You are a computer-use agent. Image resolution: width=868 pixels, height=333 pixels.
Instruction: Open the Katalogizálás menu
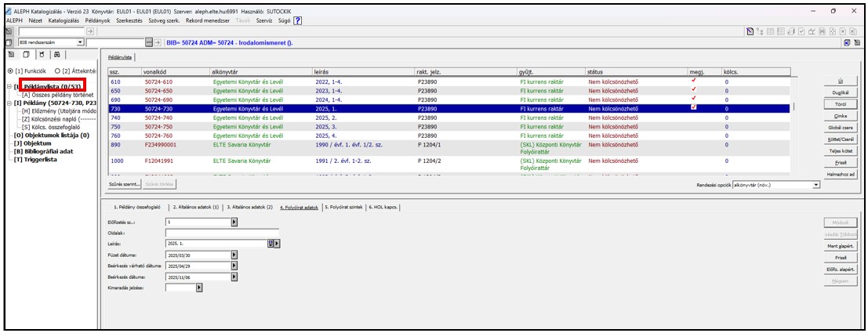[x=64, y=20]
